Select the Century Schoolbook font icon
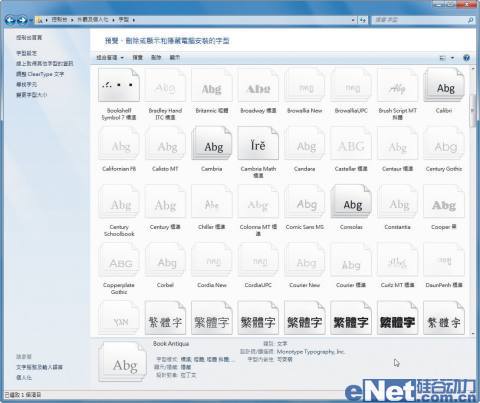480x403 pixels. 119,202
